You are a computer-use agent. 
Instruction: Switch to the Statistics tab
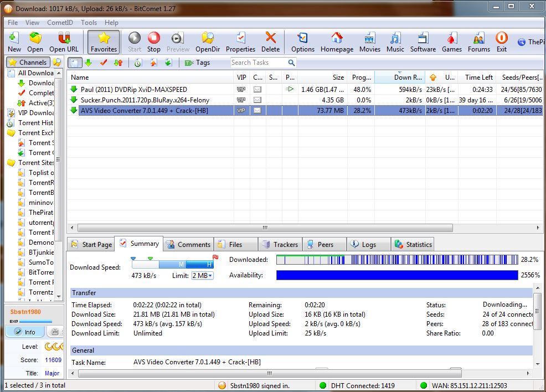(413, 244)
